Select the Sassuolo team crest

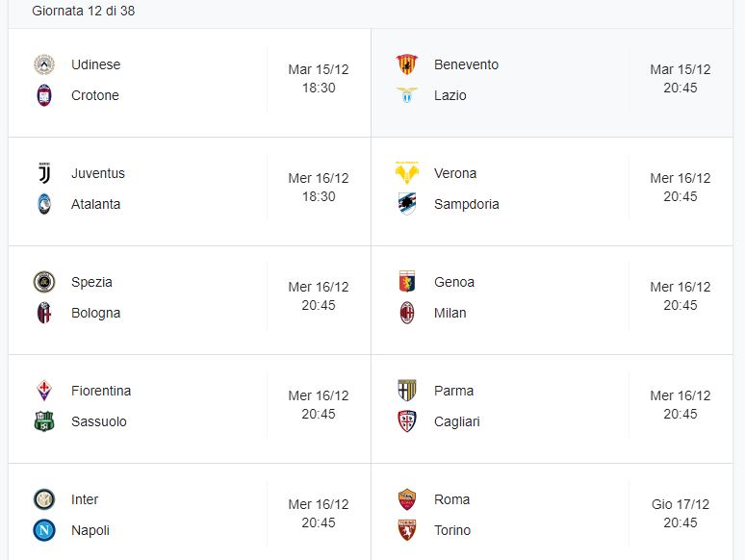click(x=44, y=421)
